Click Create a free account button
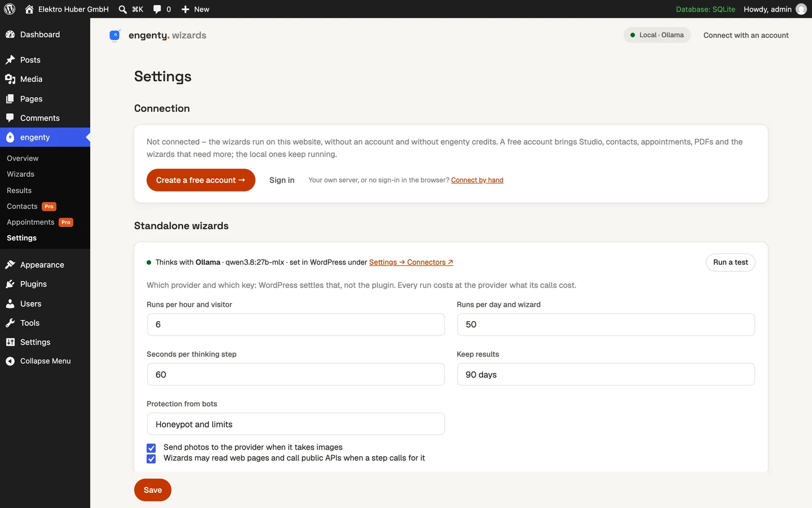812x508 pixels. coord(201,180)
